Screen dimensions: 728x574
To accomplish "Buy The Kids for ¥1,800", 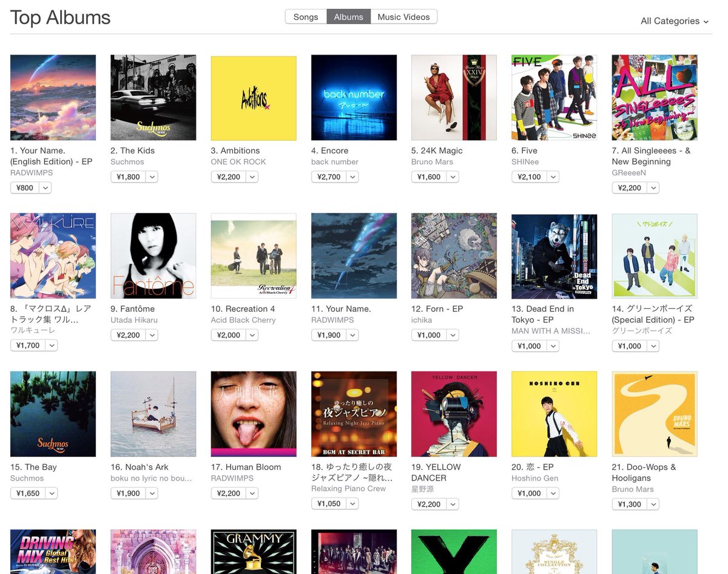I will coord(127,177).
